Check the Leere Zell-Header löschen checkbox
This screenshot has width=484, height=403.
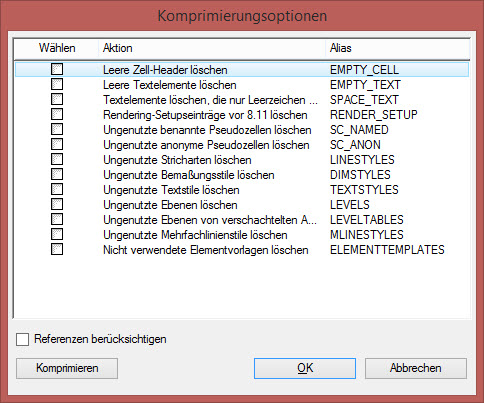(57, 69)
